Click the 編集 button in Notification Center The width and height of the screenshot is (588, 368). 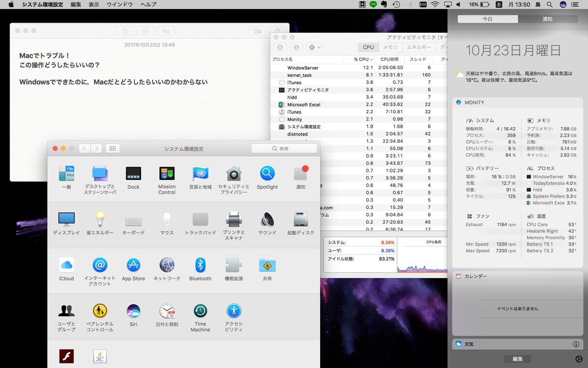pyautogui.click(x=518, y=359)
